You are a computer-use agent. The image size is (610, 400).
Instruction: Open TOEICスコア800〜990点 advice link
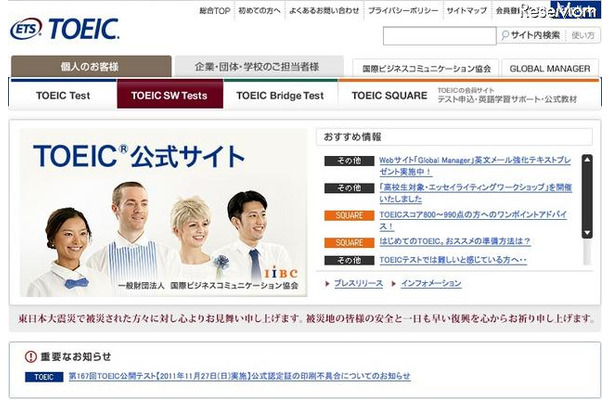click(x=473, y=220)
